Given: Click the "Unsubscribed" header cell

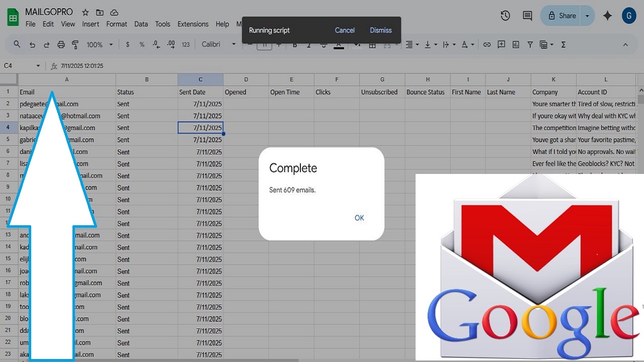Looking at the screenshot, I should point(382,92).
